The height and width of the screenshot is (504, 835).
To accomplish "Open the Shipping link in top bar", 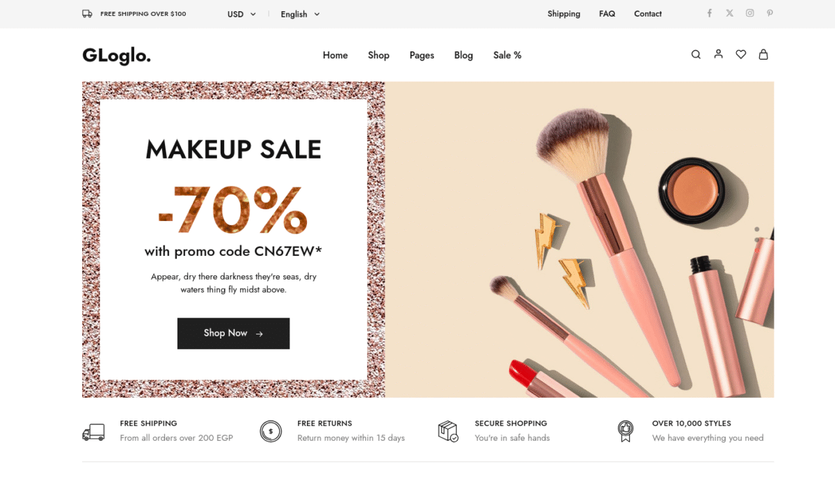I will 564,14.
